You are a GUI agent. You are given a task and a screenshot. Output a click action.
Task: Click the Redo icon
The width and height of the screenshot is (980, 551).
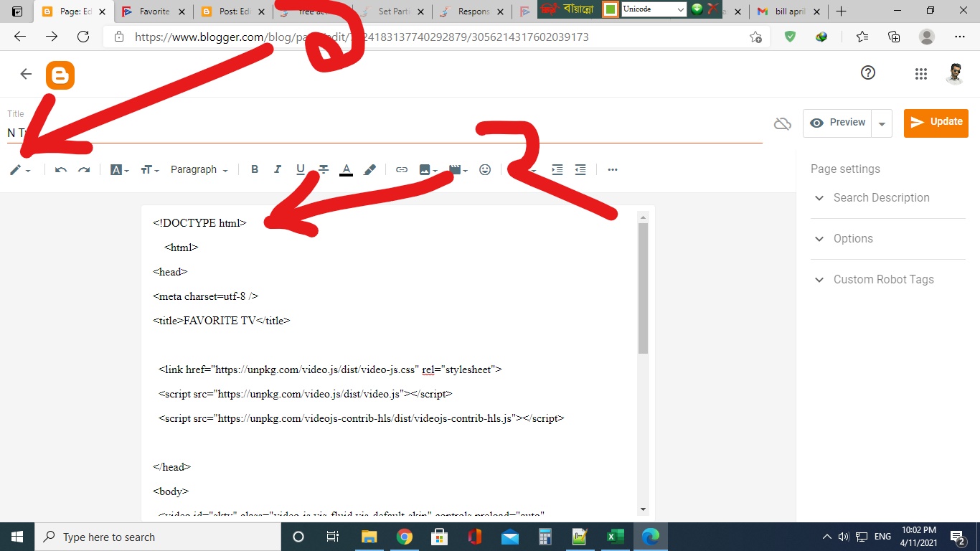tap(84, 169)
